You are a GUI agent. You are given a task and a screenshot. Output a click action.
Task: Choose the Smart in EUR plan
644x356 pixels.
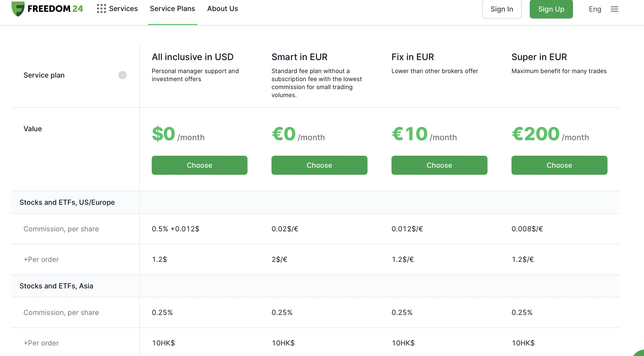point(319,165)
